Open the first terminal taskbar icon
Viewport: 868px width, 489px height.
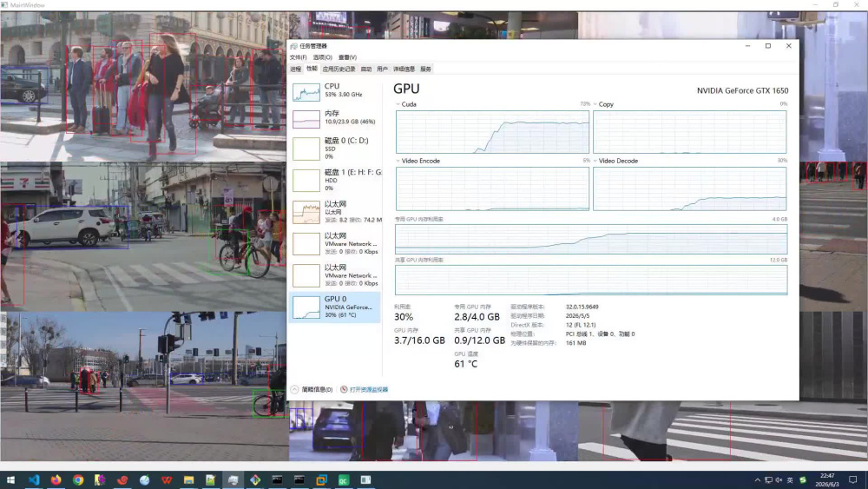pos(278,479)
